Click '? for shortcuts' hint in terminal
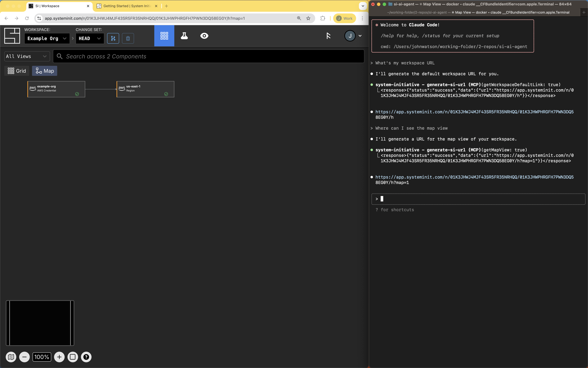 tap(395, 210)
